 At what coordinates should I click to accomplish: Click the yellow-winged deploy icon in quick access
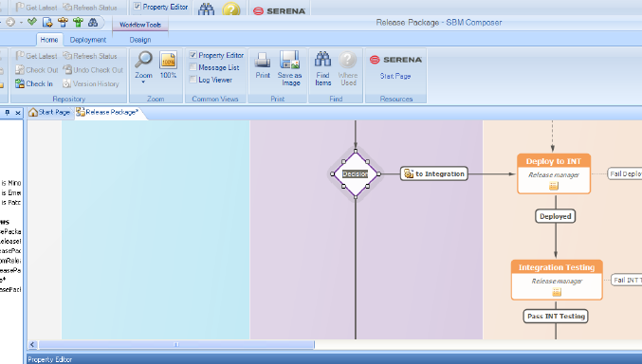click(x=63, y=22)
